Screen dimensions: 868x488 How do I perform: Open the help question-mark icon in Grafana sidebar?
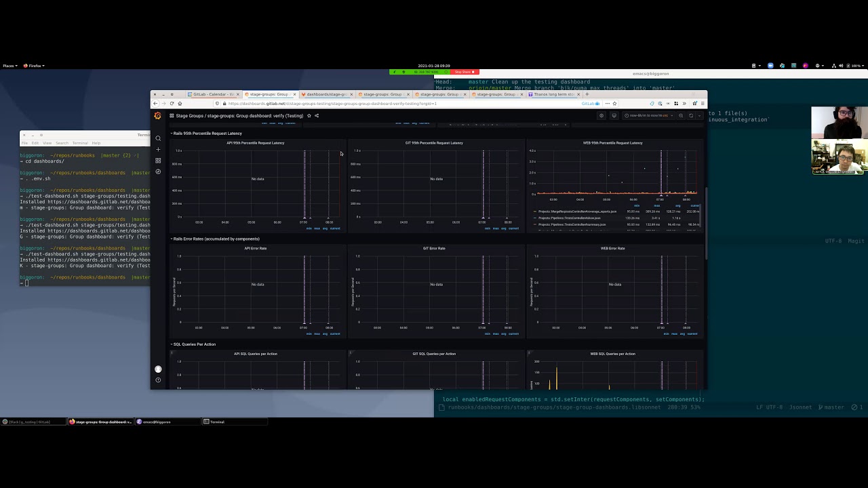tap(158, 380)
